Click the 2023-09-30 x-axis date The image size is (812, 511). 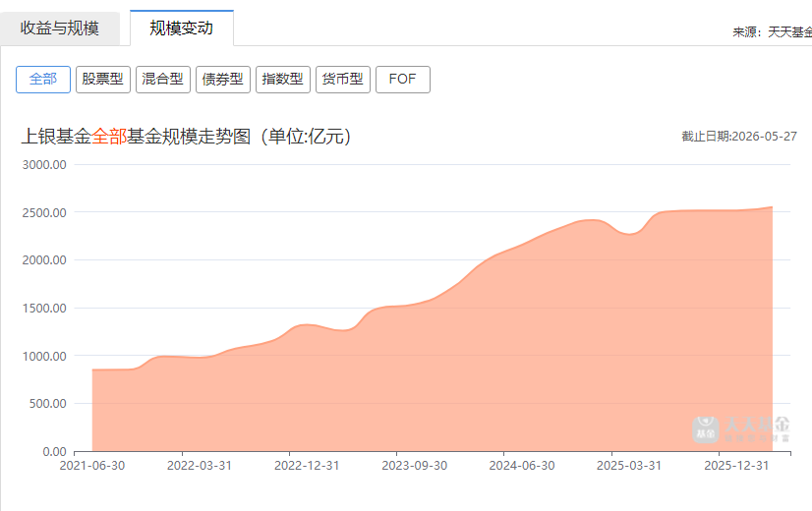(414, 466)
